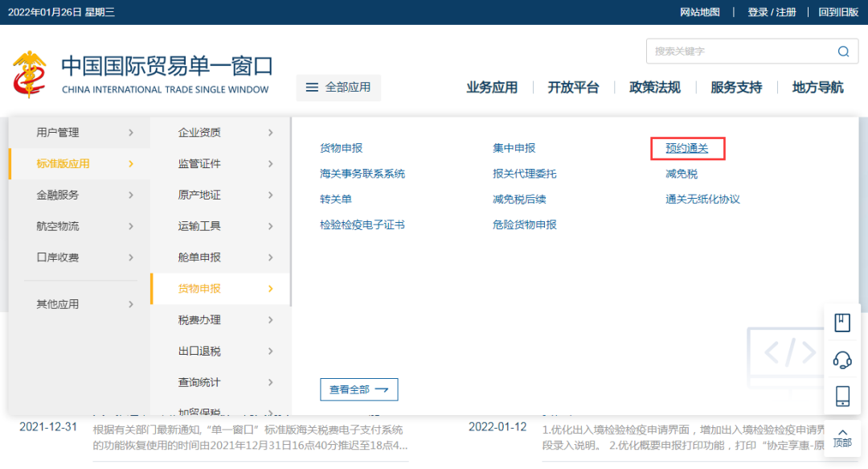This screenshot has height=469, width=868.
Task: Open the 集中申报 link
Action: point(514,148)
